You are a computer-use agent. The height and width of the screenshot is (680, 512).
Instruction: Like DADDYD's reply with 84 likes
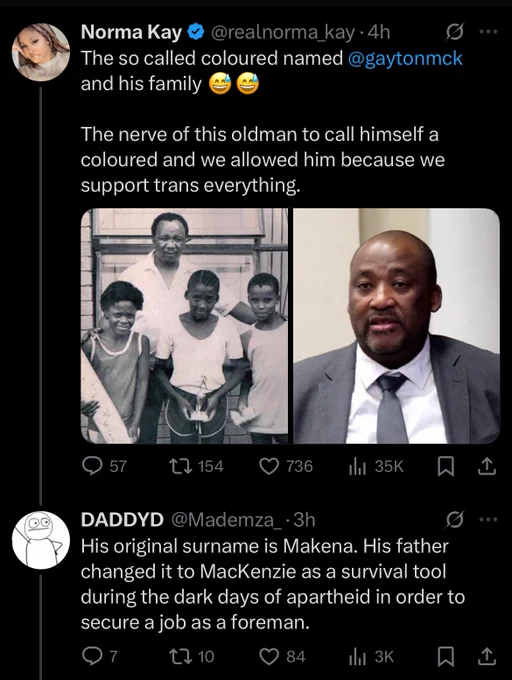(x=269, y=657)
